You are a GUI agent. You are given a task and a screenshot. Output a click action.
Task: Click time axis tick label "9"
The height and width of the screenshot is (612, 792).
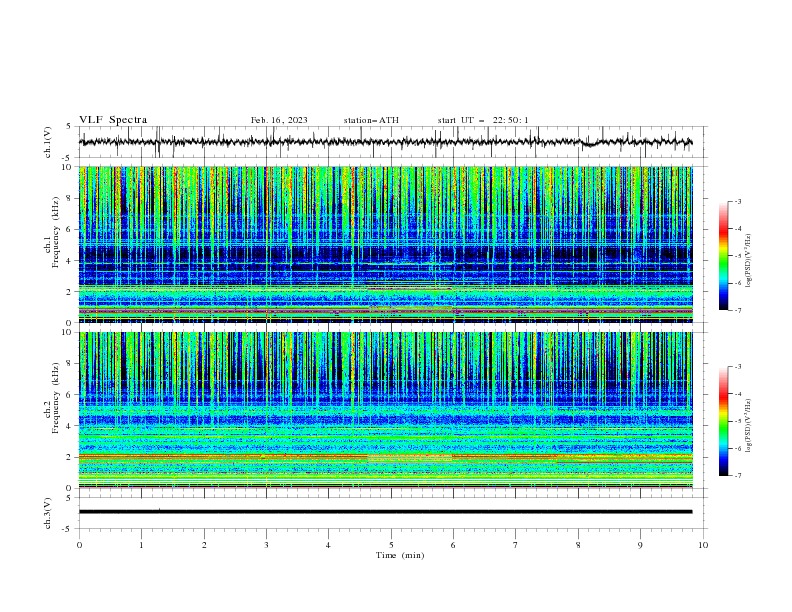click(x=640, y=545)
